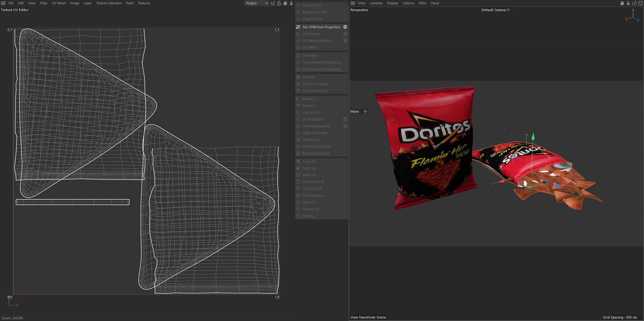This screenshot has width=644, height=321.
Task: Open the UV Mesh menu
Action: [59, 3]
